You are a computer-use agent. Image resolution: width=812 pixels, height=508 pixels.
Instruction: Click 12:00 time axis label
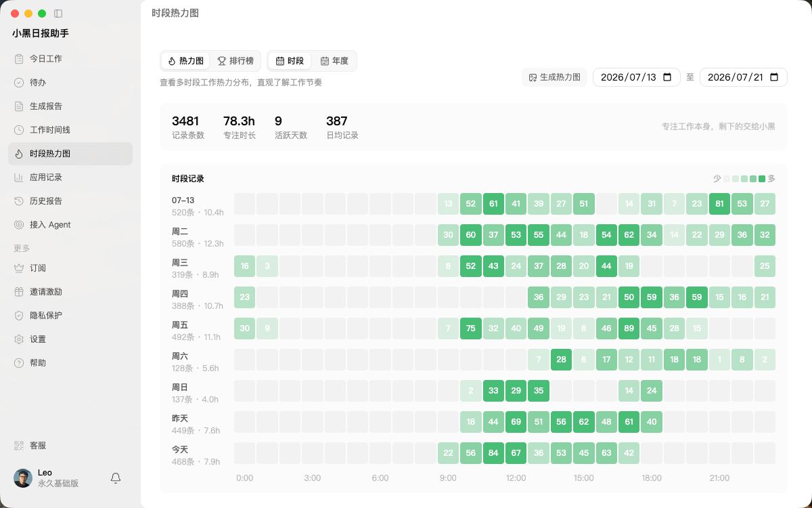[516, 478]
